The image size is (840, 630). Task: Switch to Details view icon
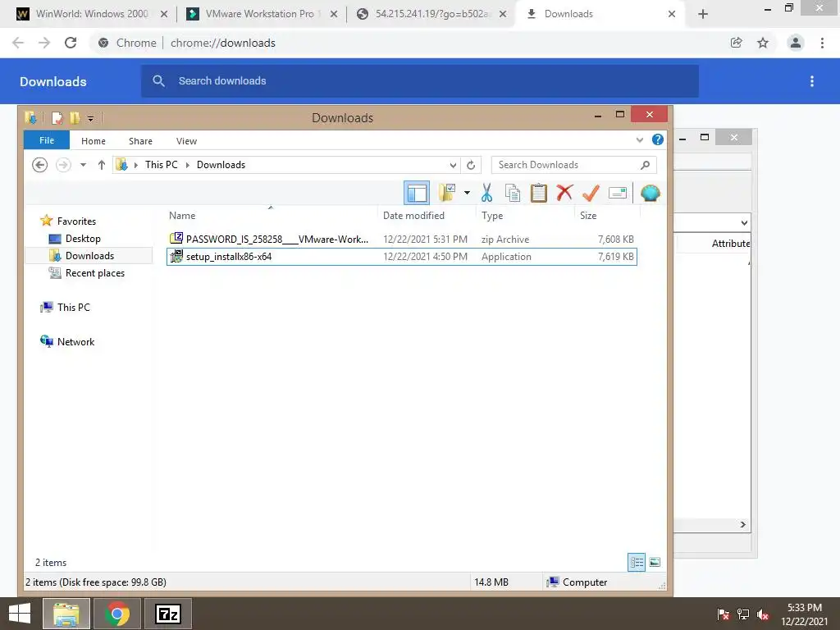(637, 562)
